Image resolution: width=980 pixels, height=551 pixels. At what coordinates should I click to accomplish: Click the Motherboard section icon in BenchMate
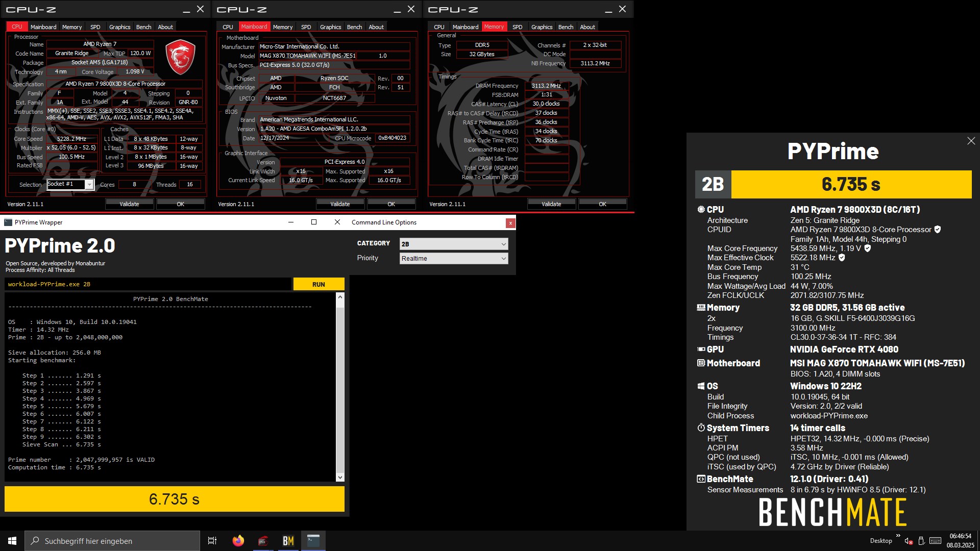pos(701,363)
